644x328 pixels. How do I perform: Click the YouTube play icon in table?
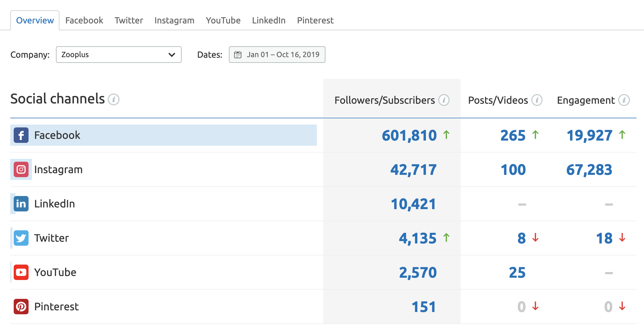pos(21,272)
